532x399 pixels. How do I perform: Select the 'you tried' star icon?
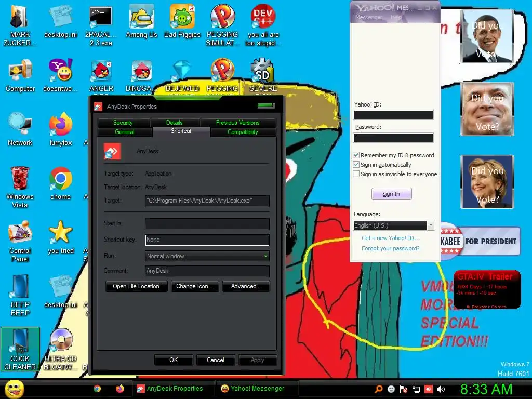60,237
